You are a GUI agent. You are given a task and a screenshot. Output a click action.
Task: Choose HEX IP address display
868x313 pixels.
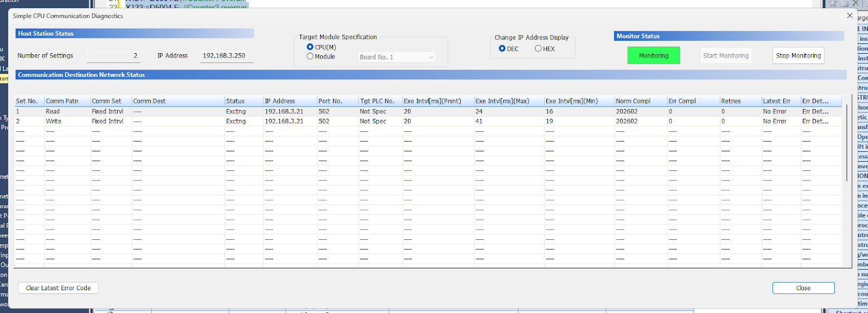(x=538, y=49)
